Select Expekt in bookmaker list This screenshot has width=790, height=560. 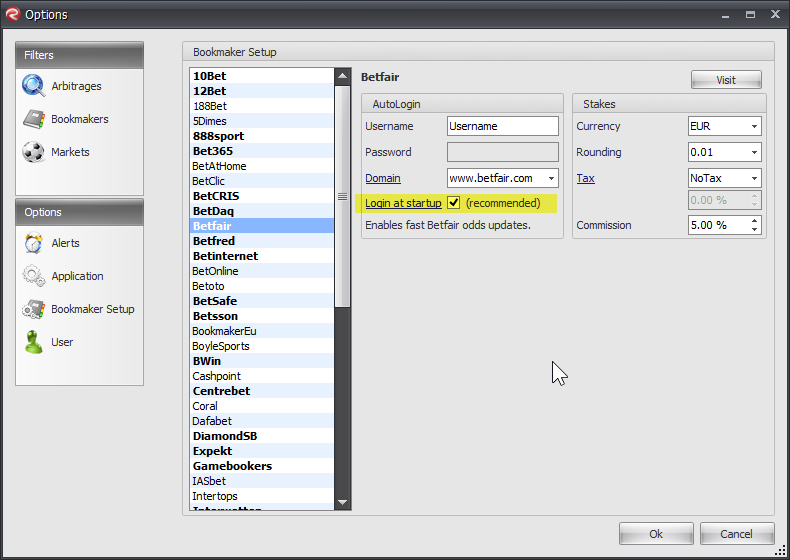pyautogui.click(x=262, y=451)
